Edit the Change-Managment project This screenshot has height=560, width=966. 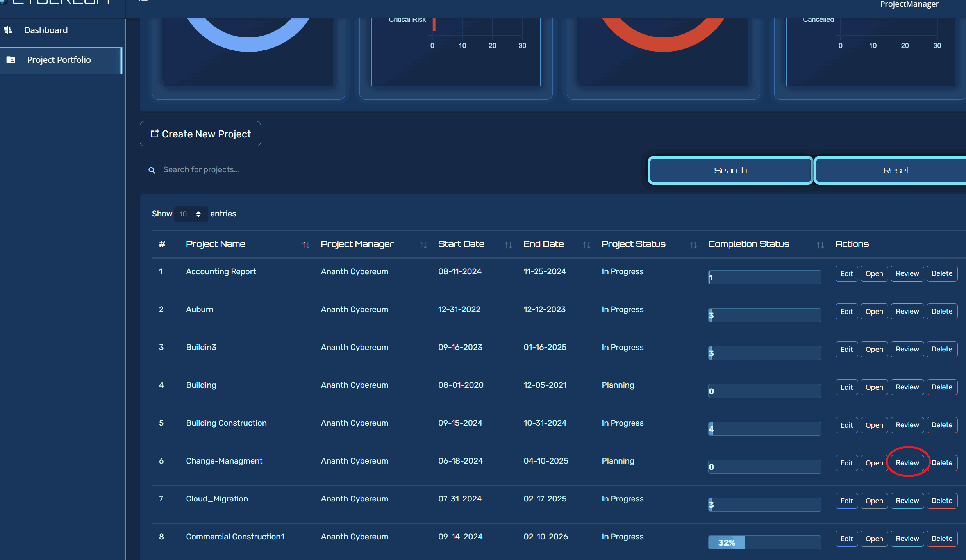[846, 463]
